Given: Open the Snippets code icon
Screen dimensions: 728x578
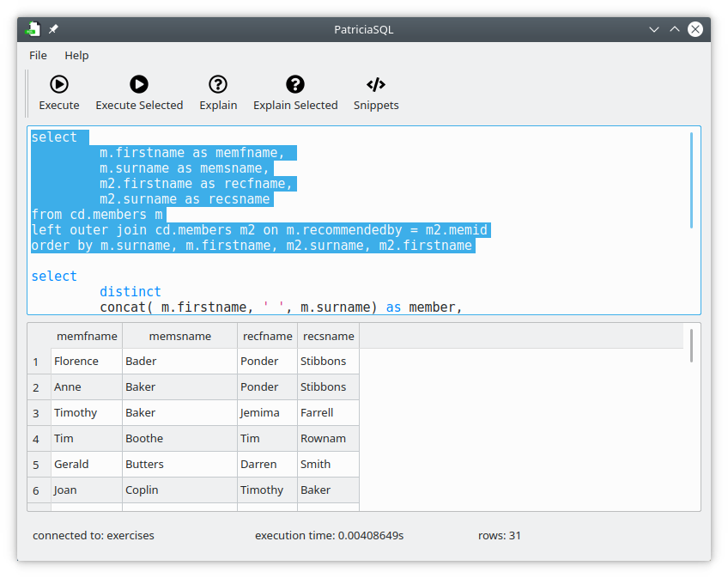Looking at the screenshot, I should tap(376, 84).
